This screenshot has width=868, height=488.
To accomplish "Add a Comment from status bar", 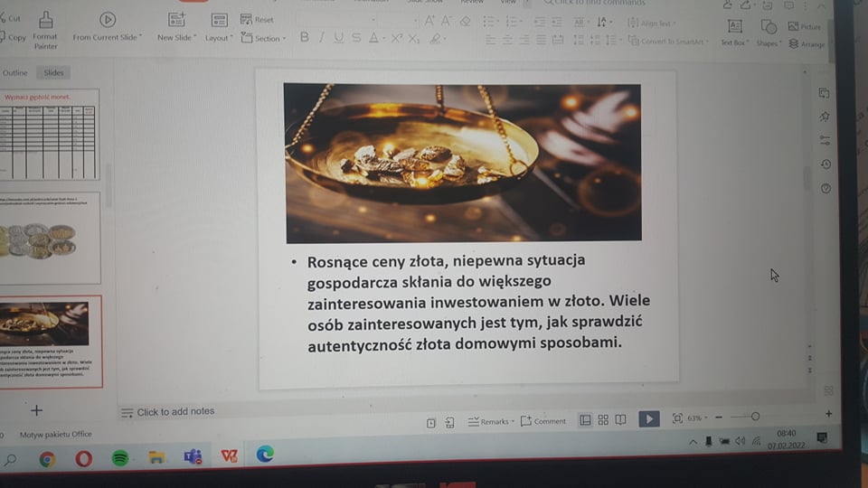I will [x=543, y=421].
